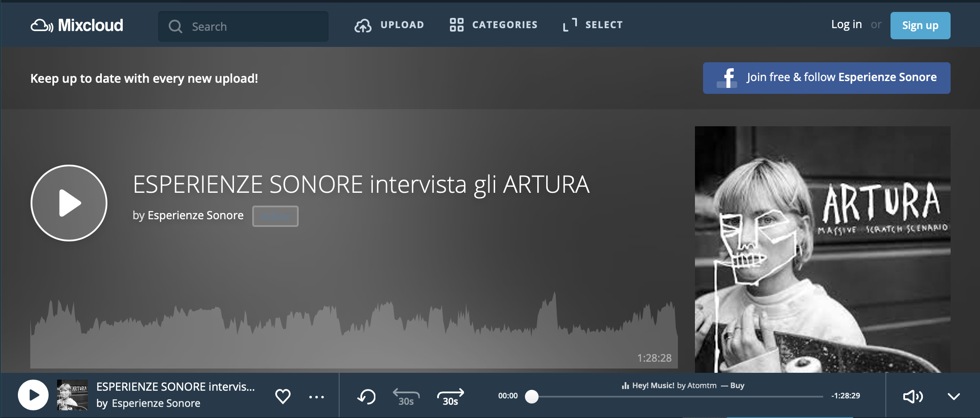Open the Mixcloud home logo

click(77, 26)
